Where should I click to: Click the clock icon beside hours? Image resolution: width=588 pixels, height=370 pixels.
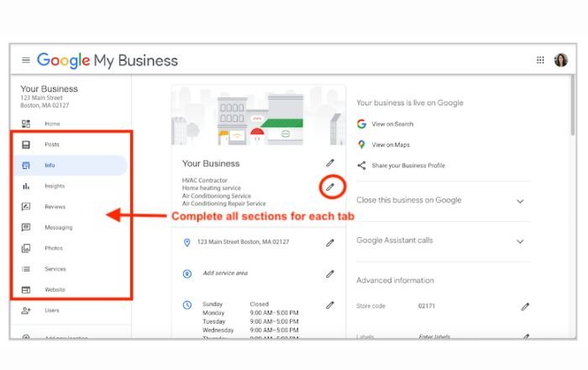click(187, 305)
